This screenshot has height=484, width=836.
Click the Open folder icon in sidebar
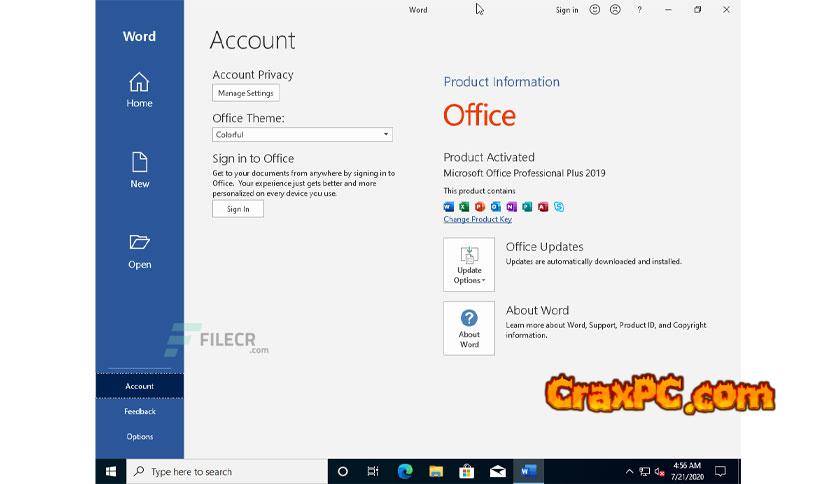139,250
